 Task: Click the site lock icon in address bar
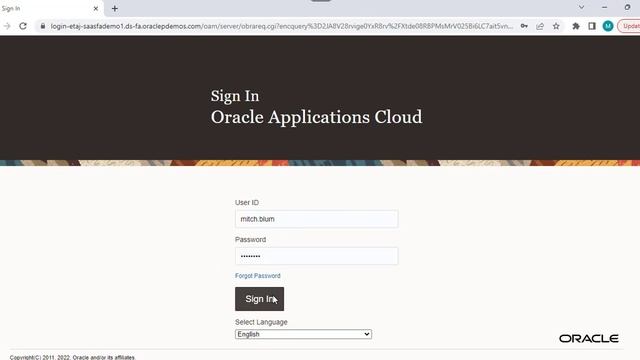(x=42, y=26)
